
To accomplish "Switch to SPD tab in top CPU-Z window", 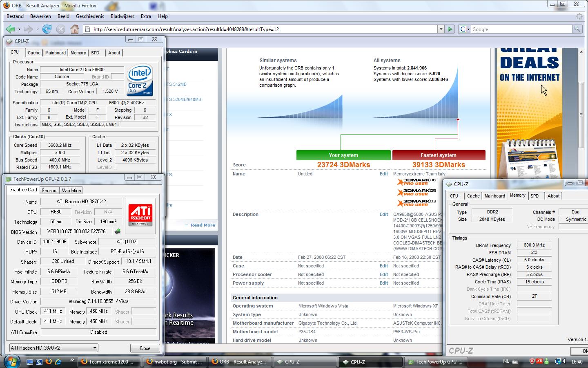I will pos(95,53).
